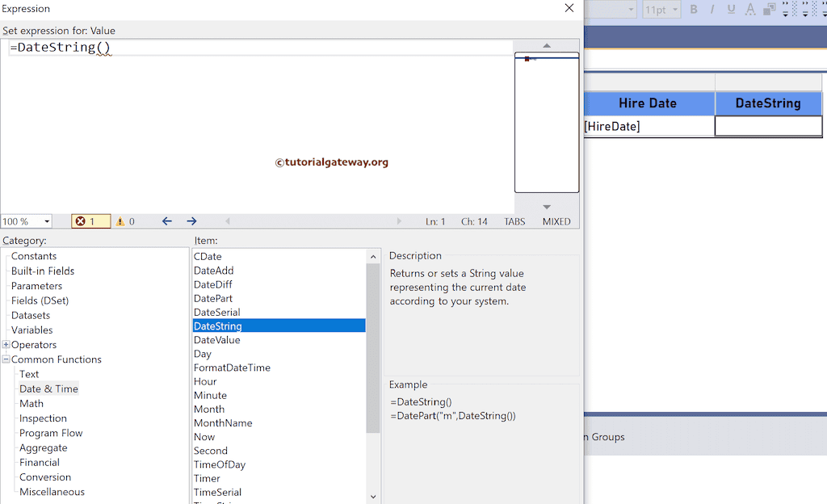The image size is (827, 504).
Task: Select DateValue in the Item list
Action: (x=216, y=339)
